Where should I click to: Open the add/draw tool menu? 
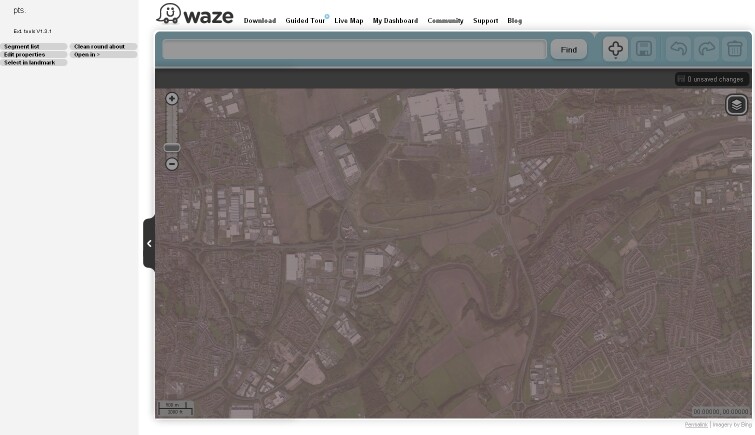[x=615, y=49]
